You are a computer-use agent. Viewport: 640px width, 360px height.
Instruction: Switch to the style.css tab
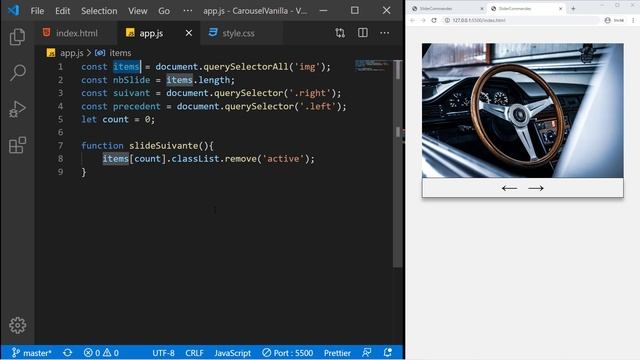click(x=241, y=33)
